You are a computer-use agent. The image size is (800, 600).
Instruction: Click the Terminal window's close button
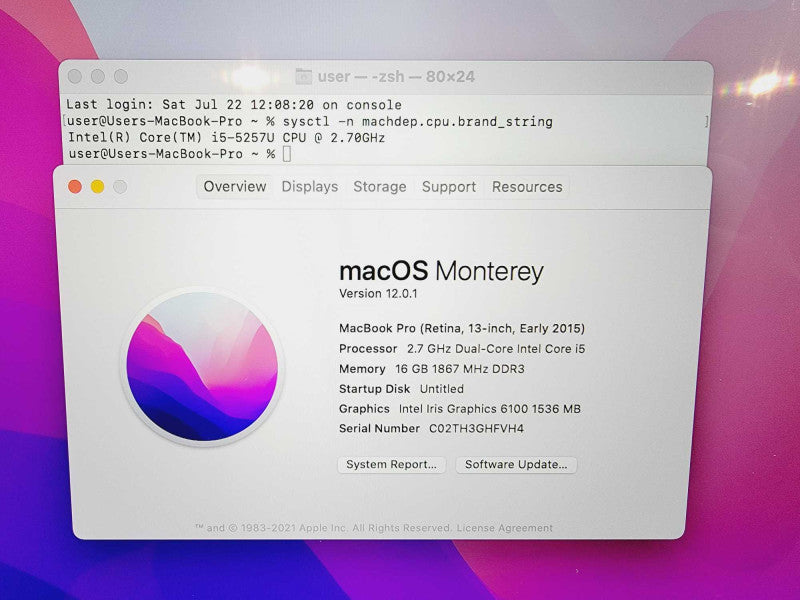click(x=75, y=77)
